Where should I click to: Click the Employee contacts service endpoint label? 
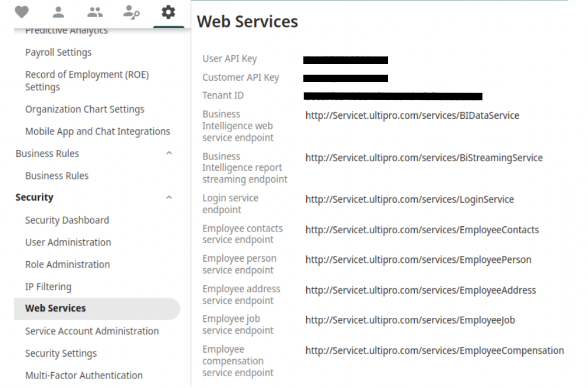242,234
